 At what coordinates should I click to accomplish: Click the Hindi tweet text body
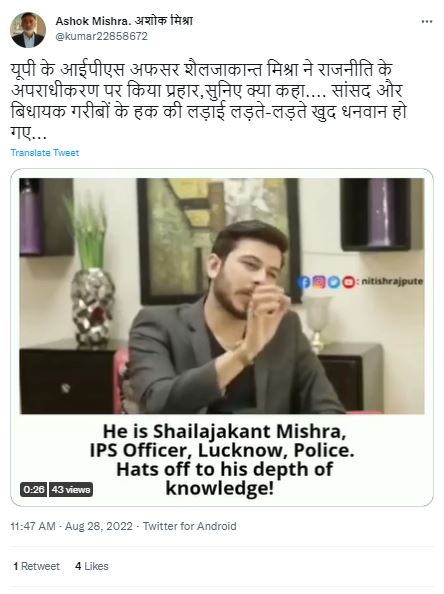click(x=208, y=102)
